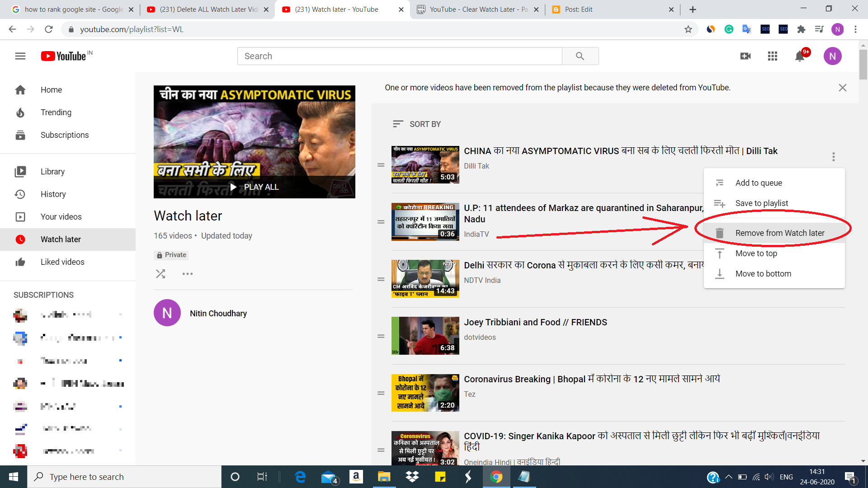Open playlist more options three dots
The height and width of the screenshot is (488, 868).
[188, 274]
